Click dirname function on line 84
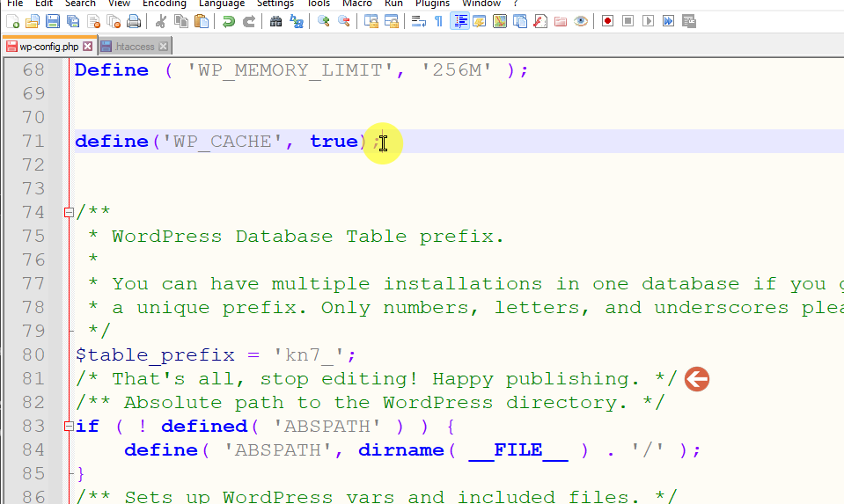This screenshot has height=504, width=844. point(401,450)
